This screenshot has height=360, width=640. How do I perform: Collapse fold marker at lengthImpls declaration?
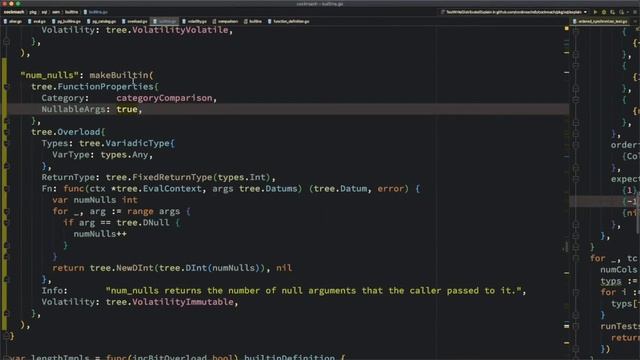(x=6, y=358)
